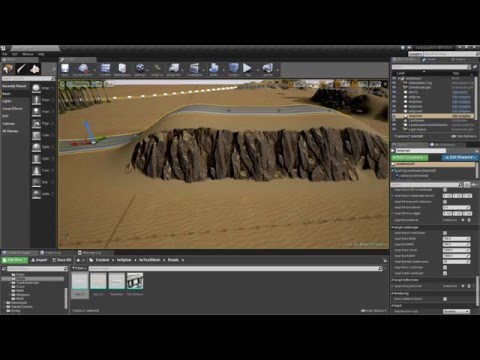Open the Settings toolbar icon
480x360 pixels.
point(140,70)
